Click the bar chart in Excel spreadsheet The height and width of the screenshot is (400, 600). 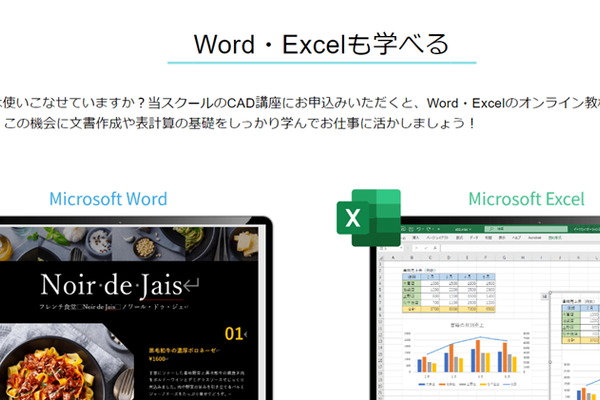point(467,354)
